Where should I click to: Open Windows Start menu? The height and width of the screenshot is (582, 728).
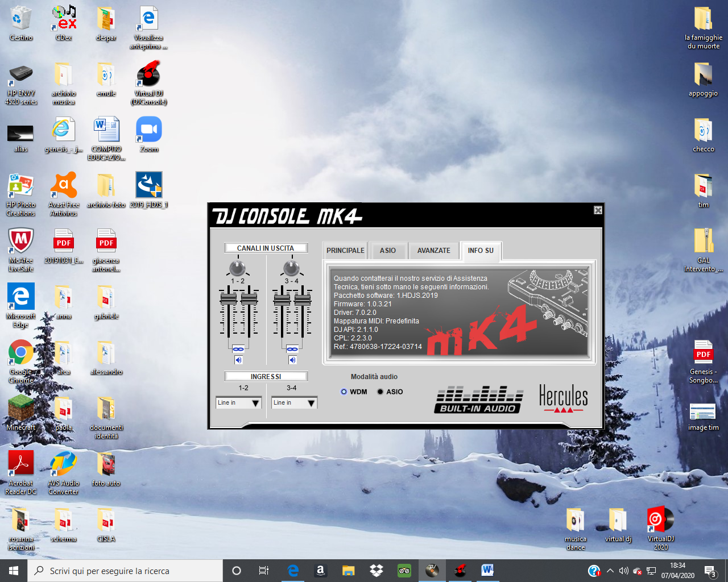[x=14, y=571]
